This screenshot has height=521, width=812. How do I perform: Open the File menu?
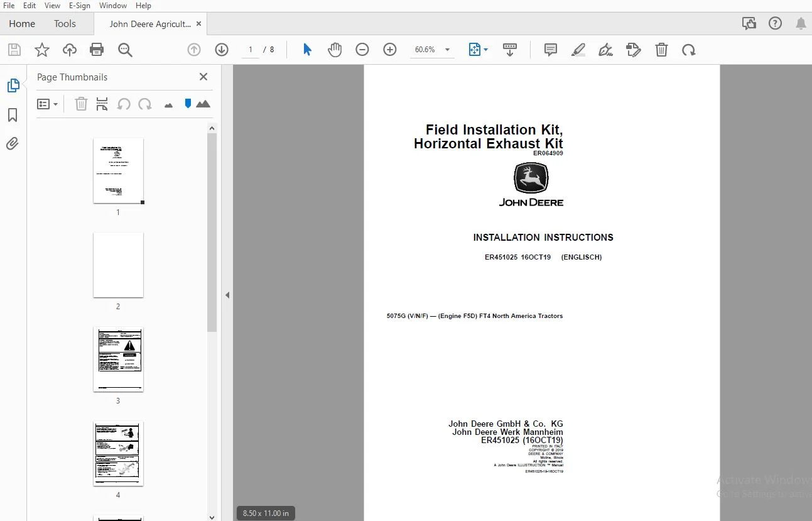pyautogui.click(x=9, y=5)
